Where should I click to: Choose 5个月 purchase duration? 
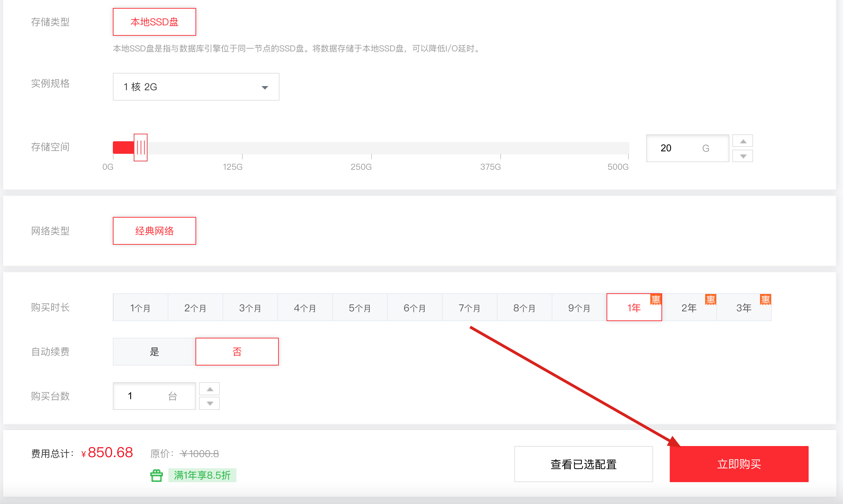pyautogui.click(x=360, y=308)
